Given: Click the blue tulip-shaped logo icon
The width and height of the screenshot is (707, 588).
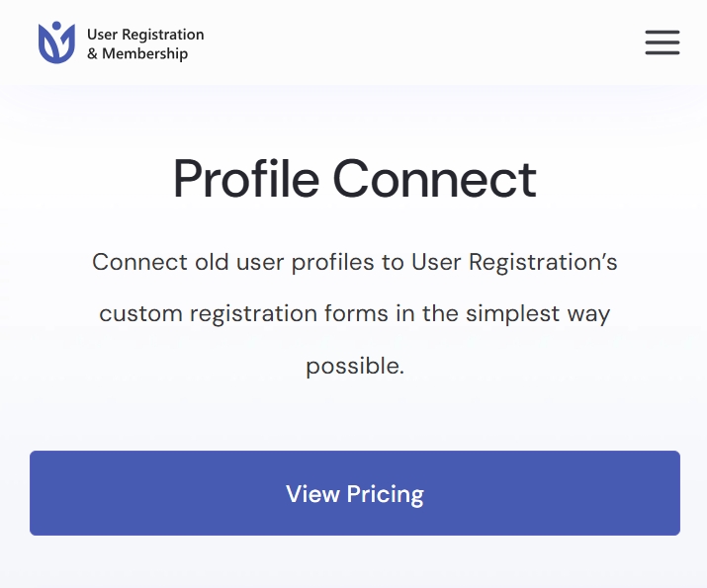Looking at the screenshot, I should tap(56, 42).
